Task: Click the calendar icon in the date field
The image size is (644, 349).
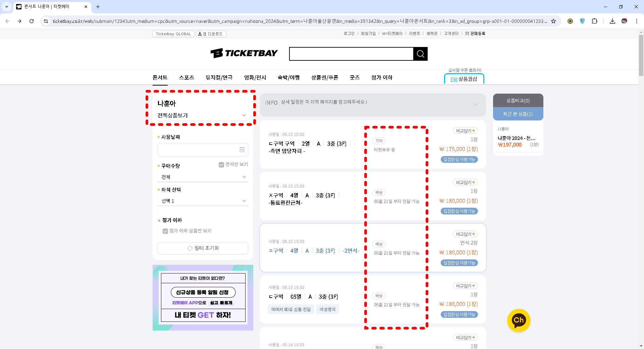Action: click(242, 150)
